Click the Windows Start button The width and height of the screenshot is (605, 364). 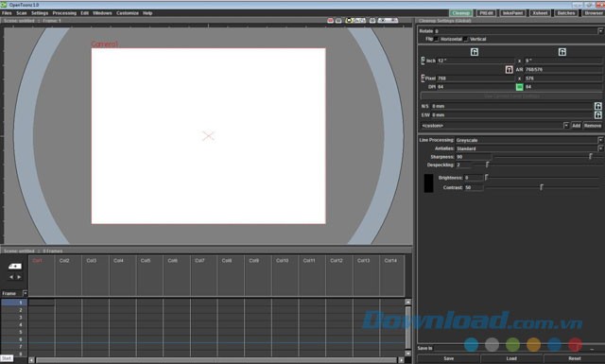(7, 358)
